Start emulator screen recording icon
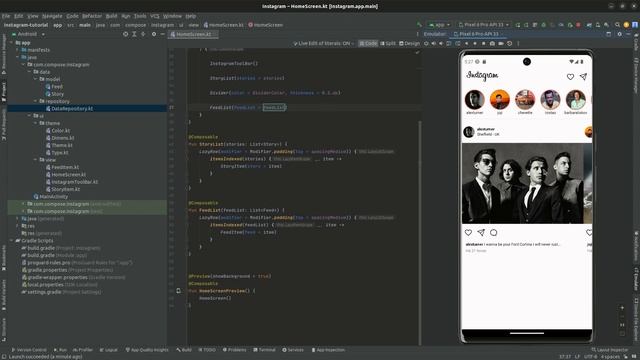The image size is (640, 360). pos(501,43)
